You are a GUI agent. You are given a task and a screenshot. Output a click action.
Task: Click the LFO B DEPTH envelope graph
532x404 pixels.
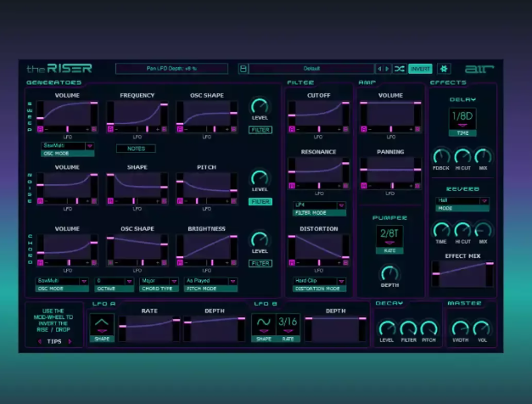click(335, 328)
